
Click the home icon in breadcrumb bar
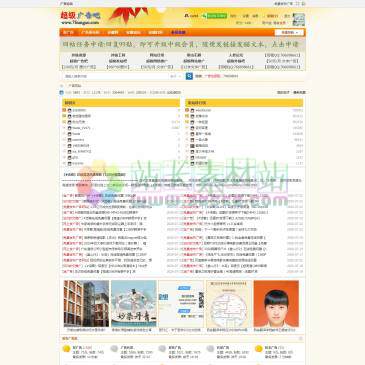pos(62,86)
